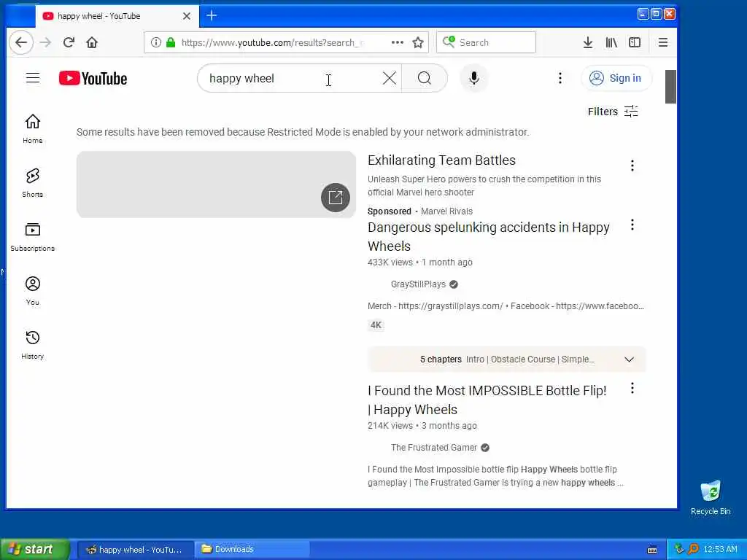Open the browser home page

92,42
